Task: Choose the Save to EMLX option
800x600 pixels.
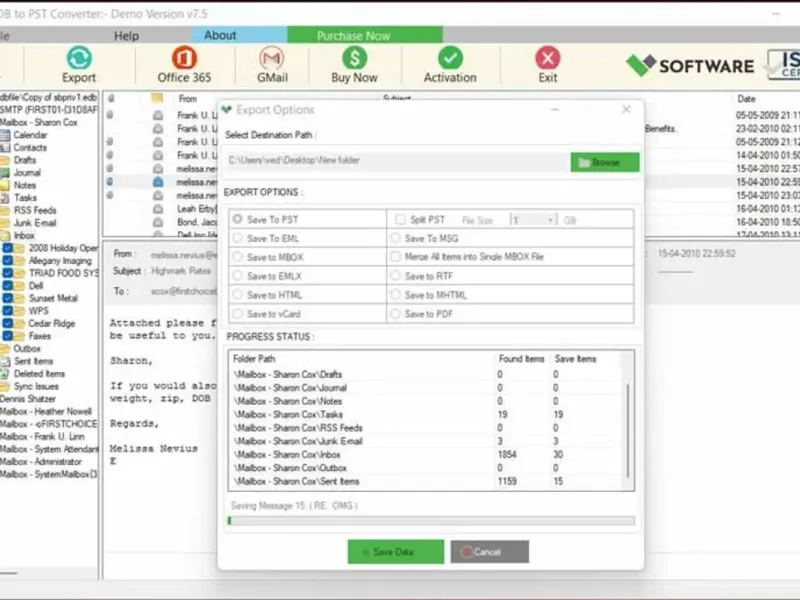Action: pyautogui.click(x=237, y=276)
